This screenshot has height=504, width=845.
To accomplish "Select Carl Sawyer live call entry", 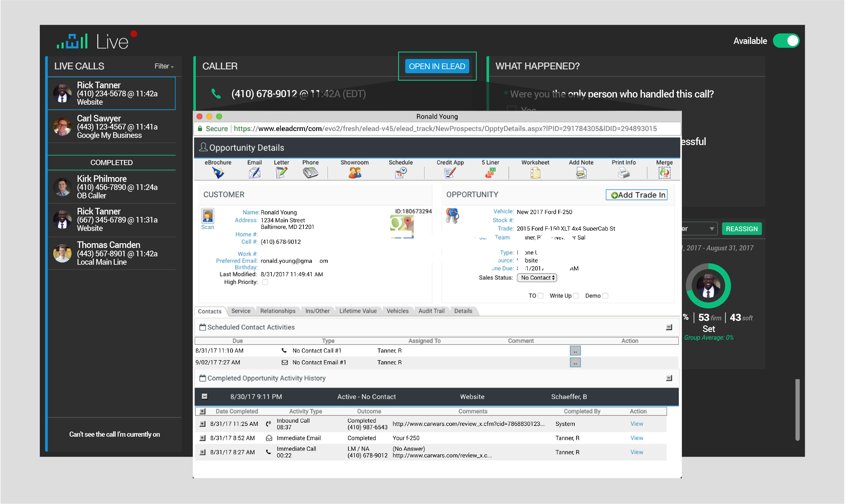I will (112, 127).
